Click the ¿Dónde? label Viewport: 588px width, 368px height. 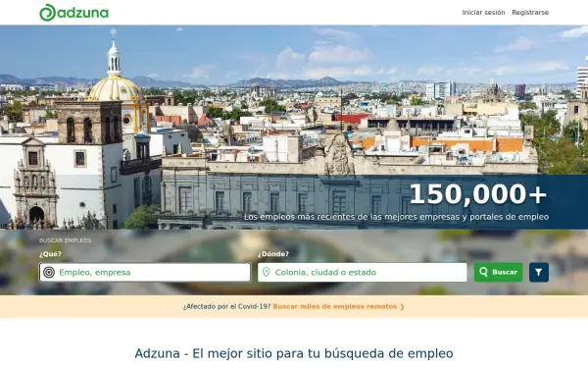click(x=273, y=254)
